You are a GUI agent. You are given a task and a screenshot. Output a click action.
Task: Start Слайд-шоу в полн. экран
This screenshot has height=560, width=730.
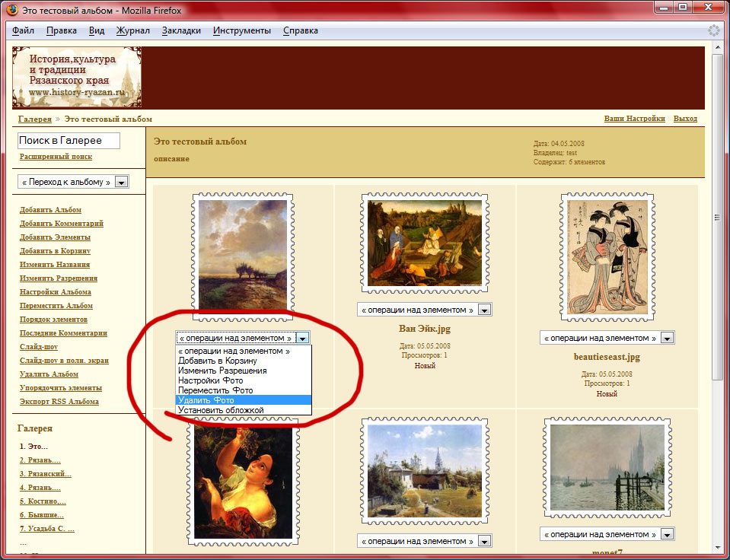click(x=64, y=361)
